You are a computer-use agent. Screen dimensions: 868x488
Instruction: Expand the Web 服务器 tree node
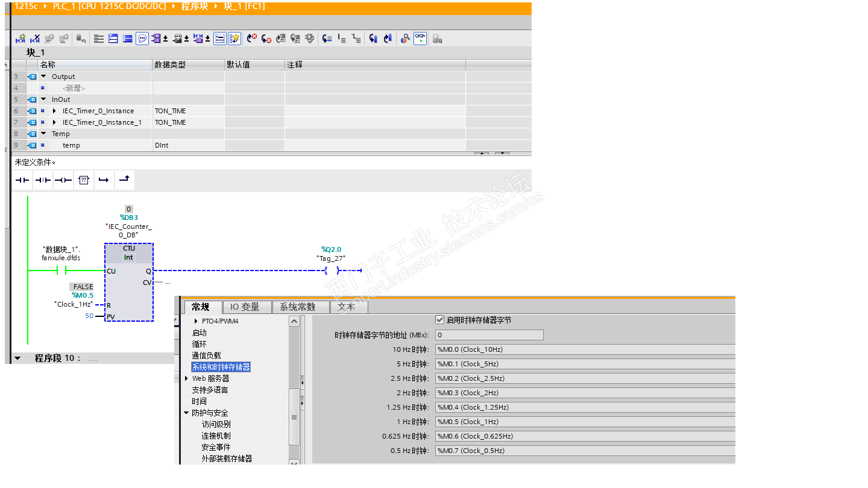[x=187, y=378]
